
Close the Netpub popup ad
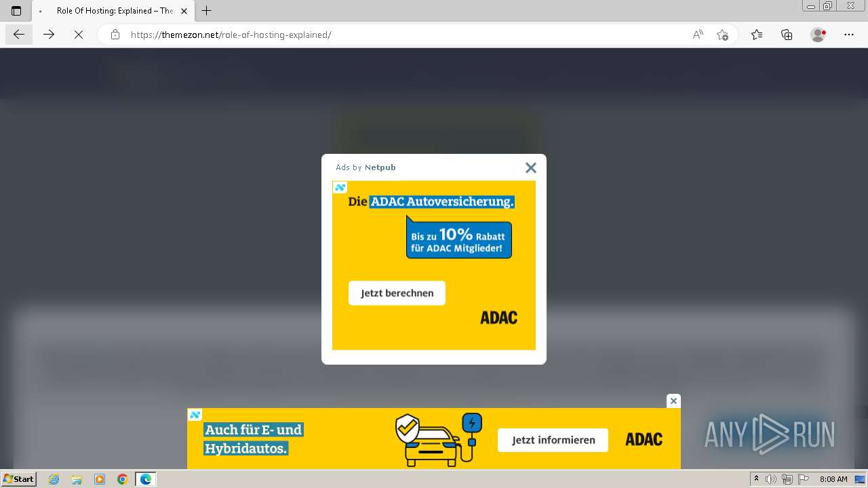(x=531, y=167)
